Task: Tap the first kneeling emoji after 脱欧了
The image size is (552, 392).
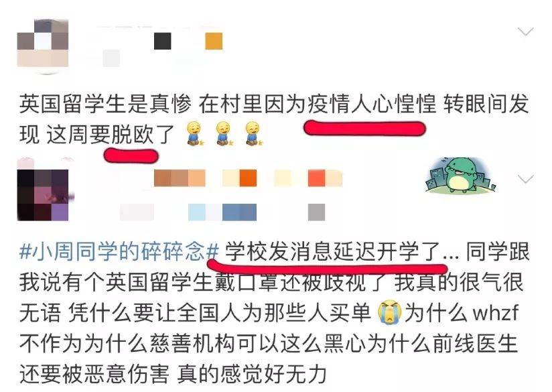Action: pos(195,133)
